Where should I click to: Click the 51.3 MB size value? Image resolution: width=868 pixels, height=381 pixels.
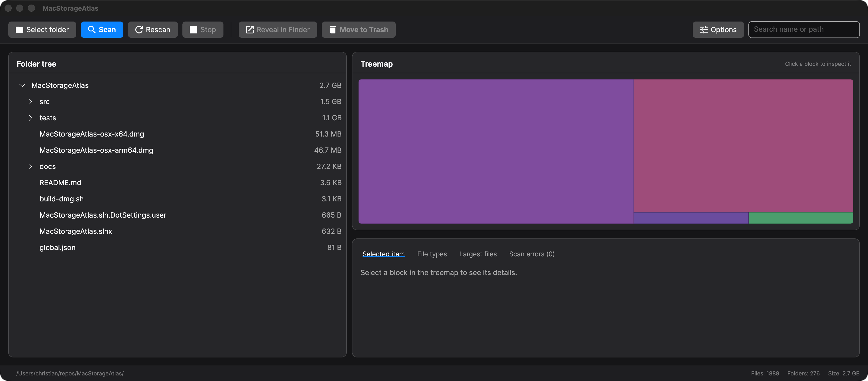point(328,134)
